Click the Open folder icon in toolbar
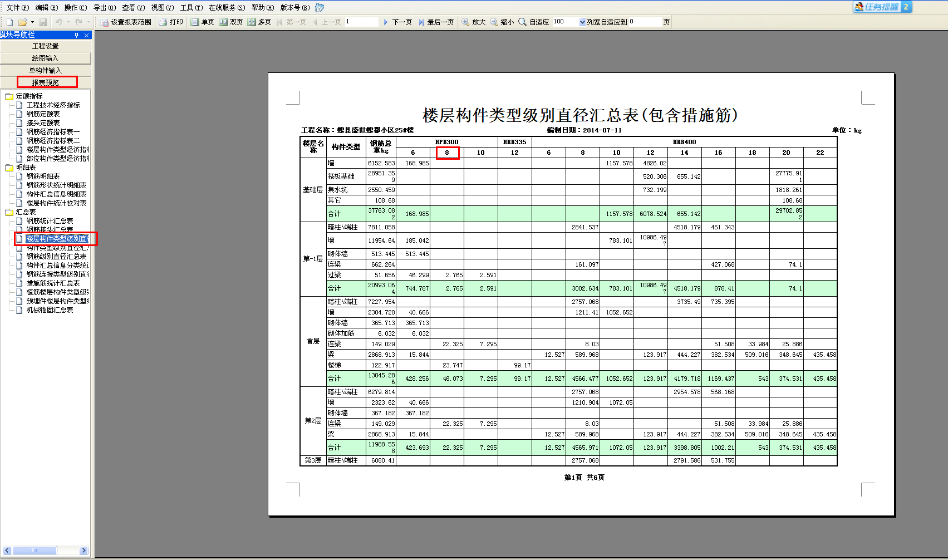 tap(23, 22)
